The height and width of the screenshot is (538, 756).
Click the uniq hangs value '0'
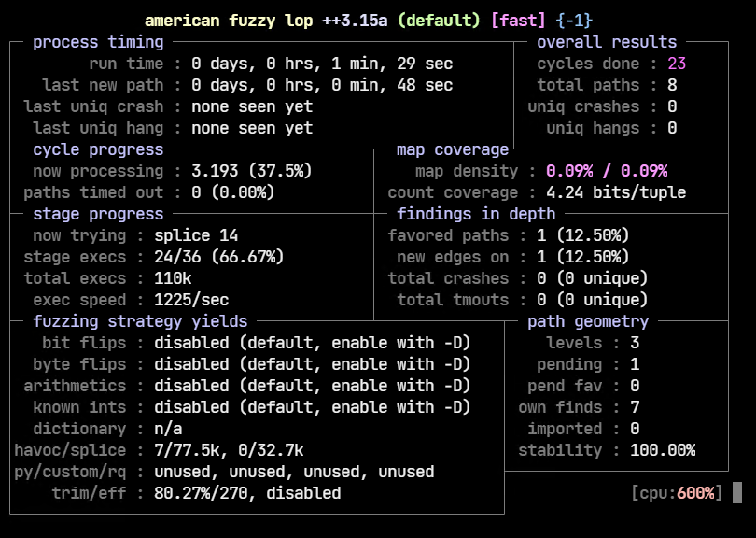672,128
